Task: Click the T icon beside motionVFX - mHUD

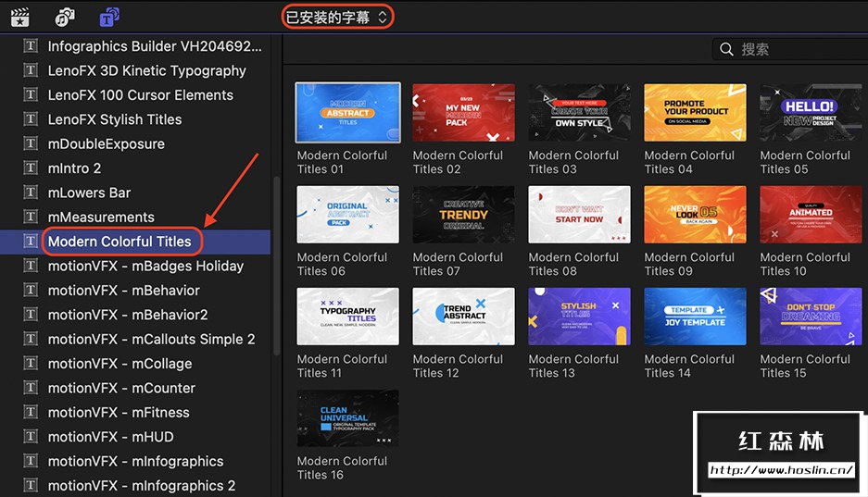Action: tap(31, 436)
